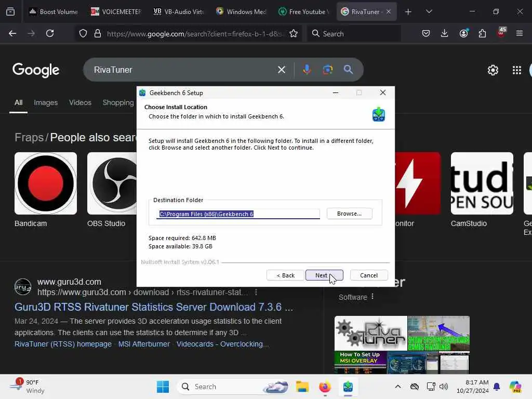Open the RivaTuner (RTSS) homepage sitelink

[63, 344]
